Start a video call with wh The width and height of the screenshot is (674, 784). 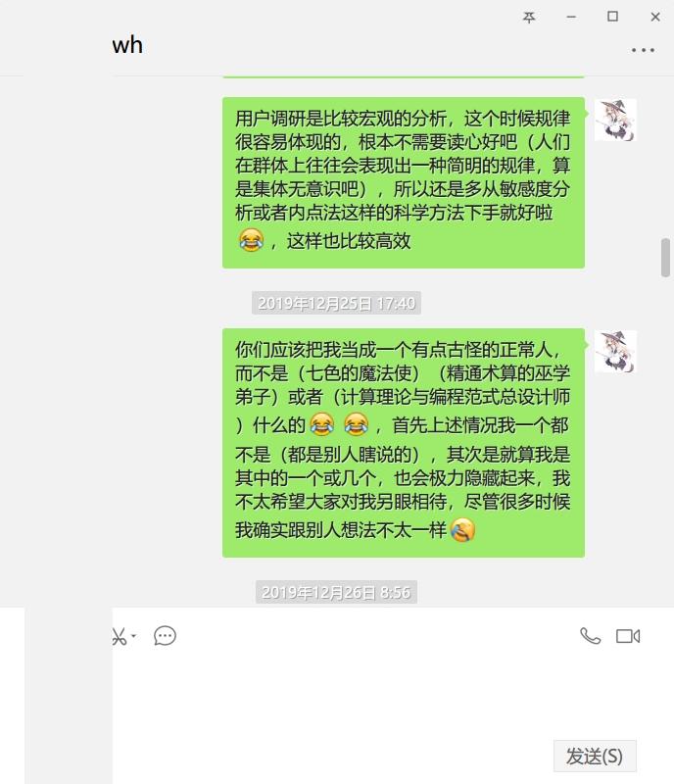(628, 636)
